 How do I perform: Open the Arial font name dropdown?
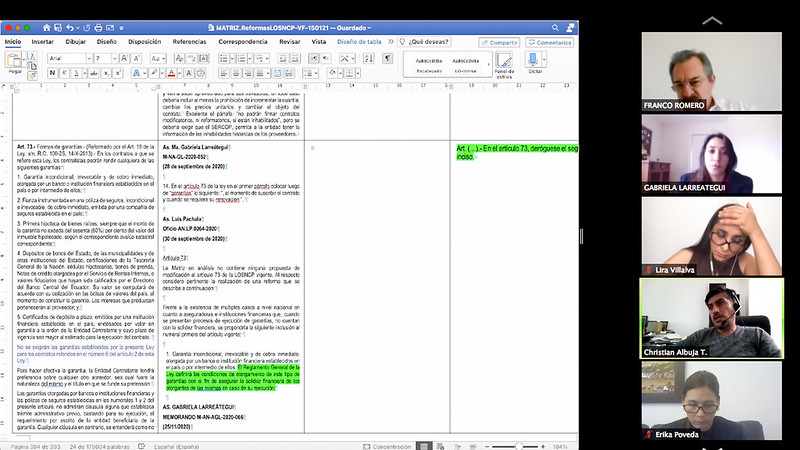tap(89, 59)
